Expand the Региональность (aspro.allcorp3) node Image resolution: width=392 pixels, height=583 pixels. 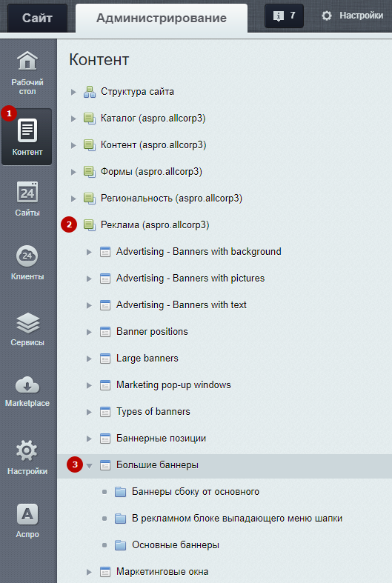[73, 199]
